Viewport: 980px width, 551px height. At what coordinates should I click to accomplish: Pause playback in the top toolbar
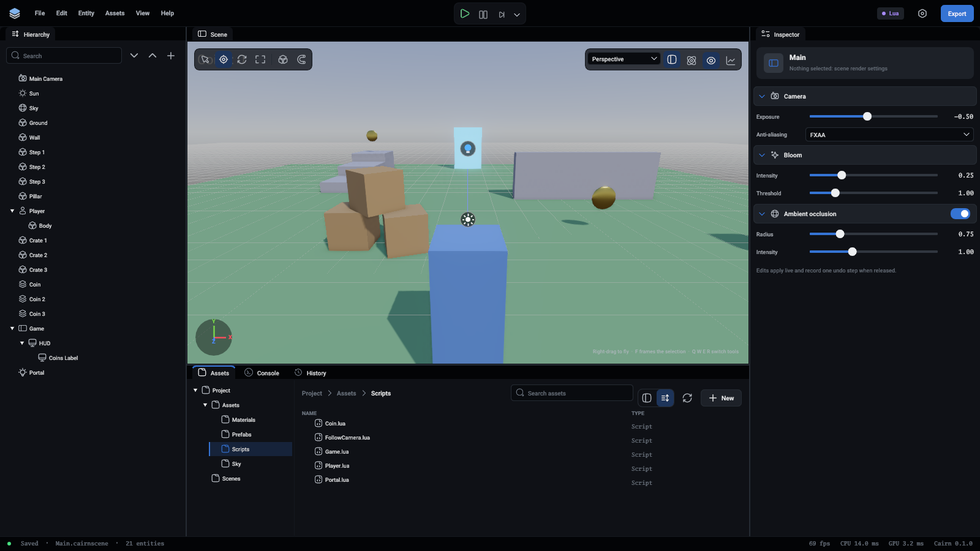483,14
